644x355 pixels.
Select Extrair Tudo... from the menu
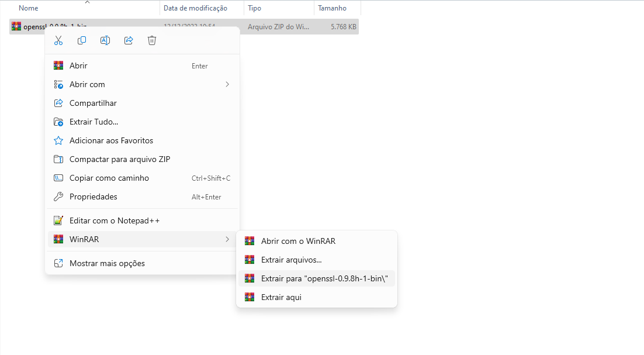coord(94,122)
